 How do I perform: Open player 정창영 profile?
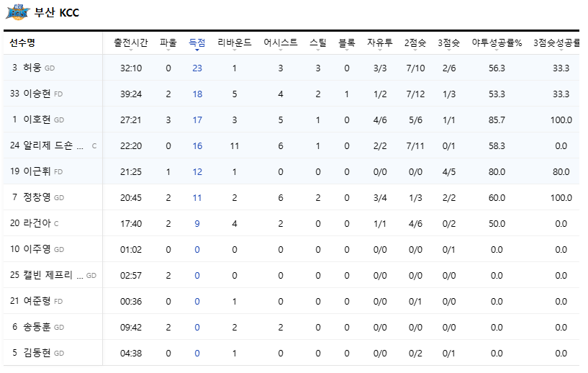click(x=37, y=197)
